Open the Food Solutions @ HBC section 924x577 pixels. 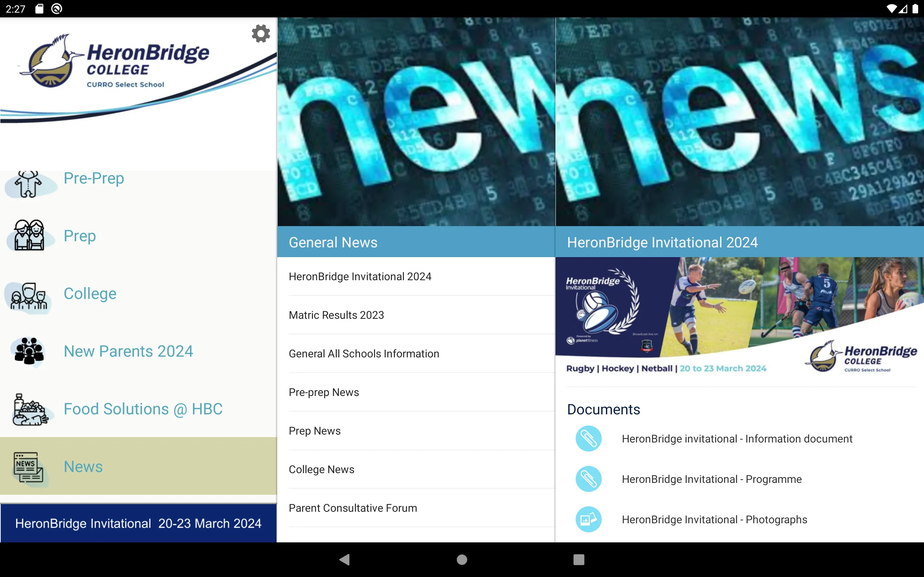[x=138, y=408]
